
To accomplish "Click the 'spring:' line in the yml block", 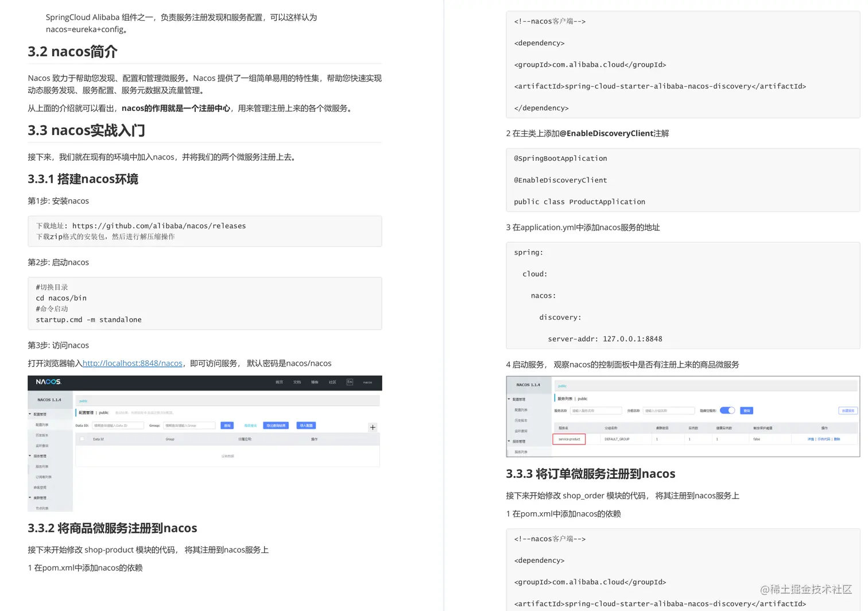I will click(529, 253).
